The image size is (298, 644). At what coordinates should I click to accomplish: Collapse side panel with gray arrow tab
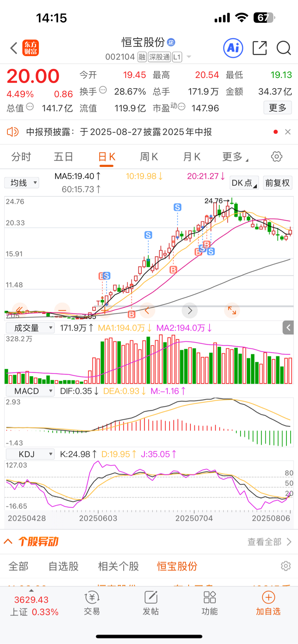tap(288, 328)
